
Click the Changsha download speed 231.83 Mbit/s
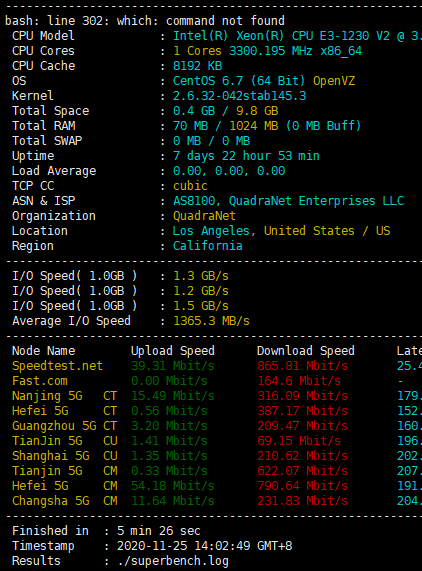pos(302,500)
